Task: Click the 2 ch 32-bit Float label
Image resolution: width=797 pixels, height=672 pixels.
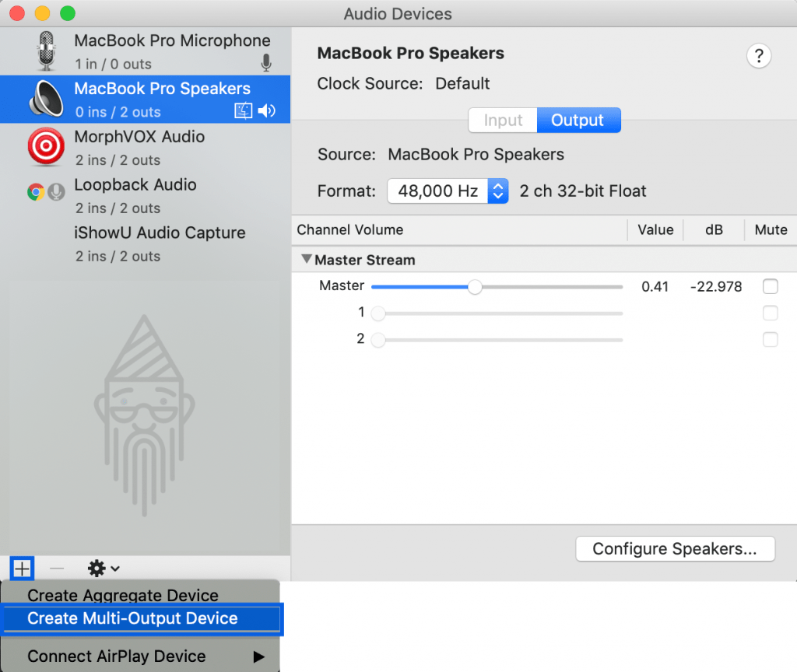Action: (583, 191)
